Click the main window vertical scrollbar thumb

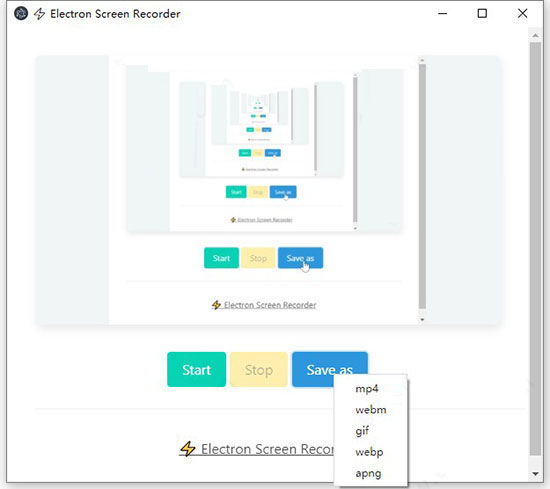(x=535, y=248)
